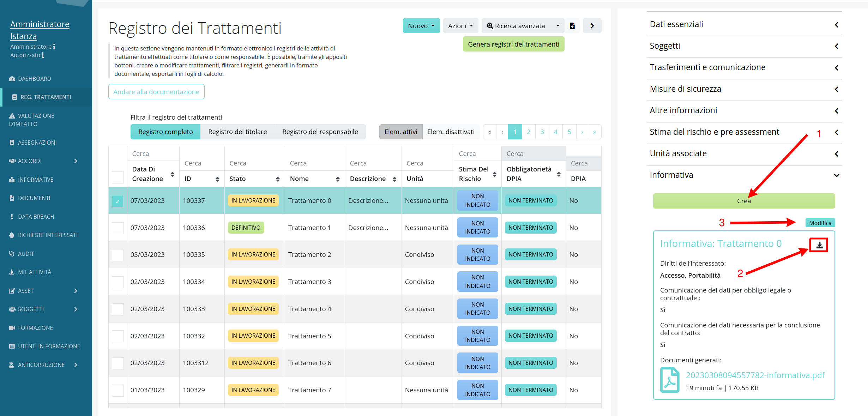This screenshot has height=416, width=868.
Task: Check the Trattamento 4 row checkbox
Action: [x=118, y=309]
